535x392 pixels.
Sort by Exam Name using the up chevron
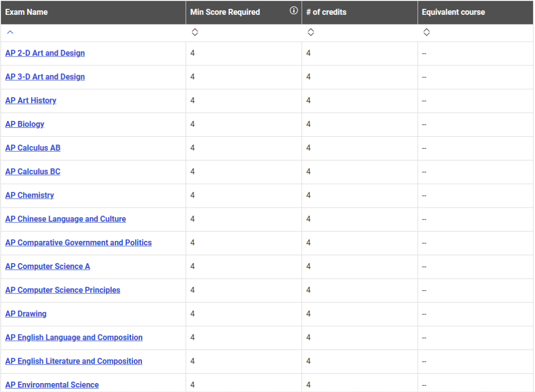(x=10, y=32)
